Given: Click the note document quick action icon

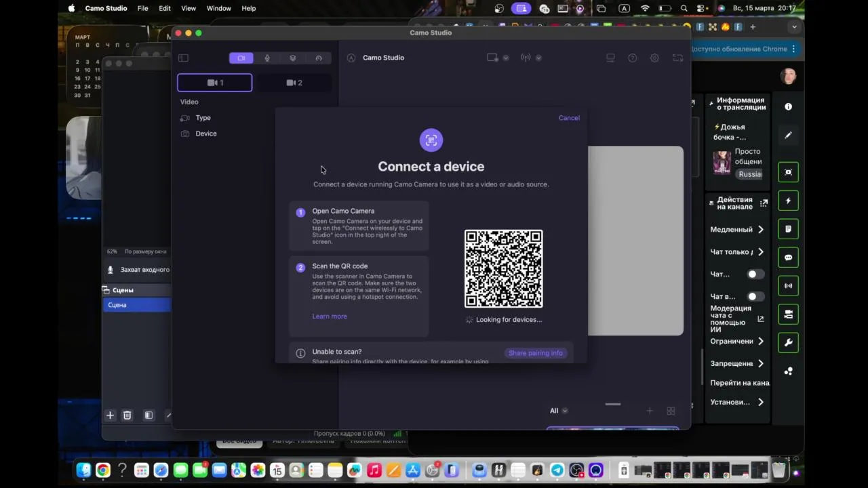Looking at the screenshot, I should [789, 229].
